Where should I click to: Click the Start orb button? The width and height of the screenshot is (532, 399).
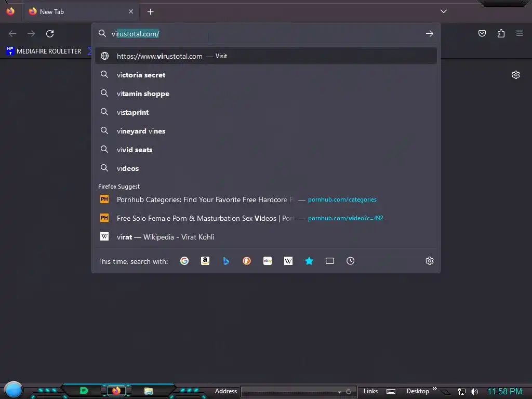pos(14,390)
